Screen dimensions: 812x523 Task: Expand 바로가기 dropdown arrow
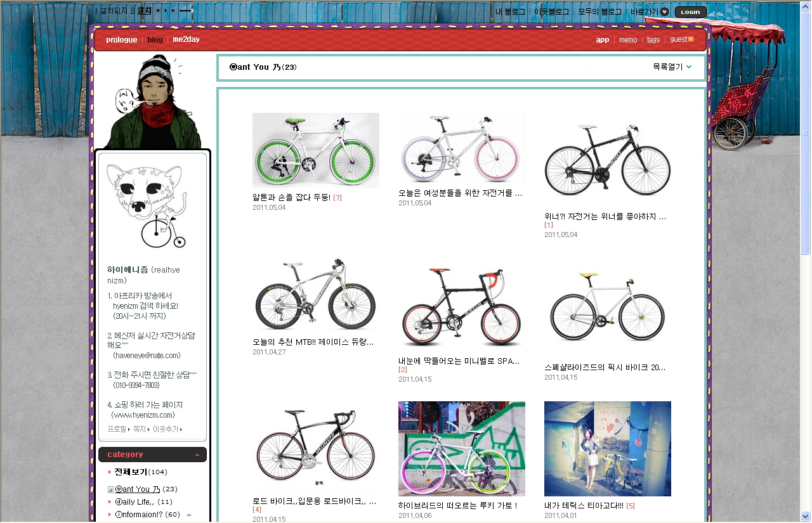point(664,11)
